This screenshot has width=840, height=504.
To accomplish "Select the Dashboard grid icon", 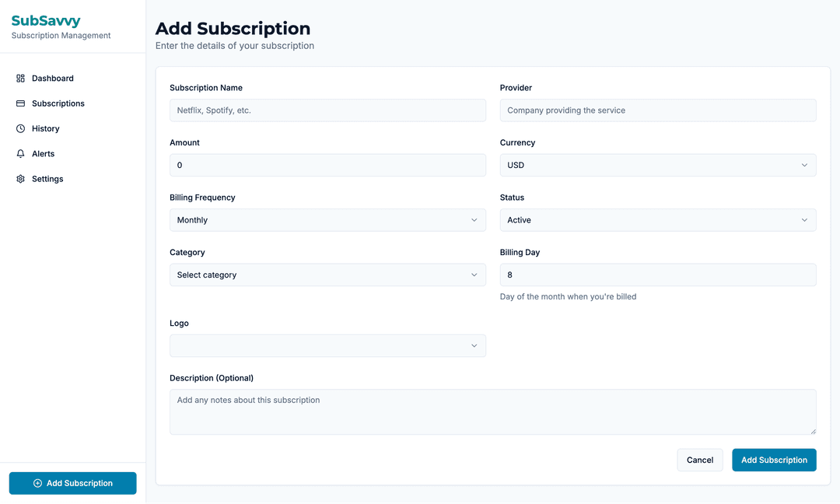I will point(20,78).
